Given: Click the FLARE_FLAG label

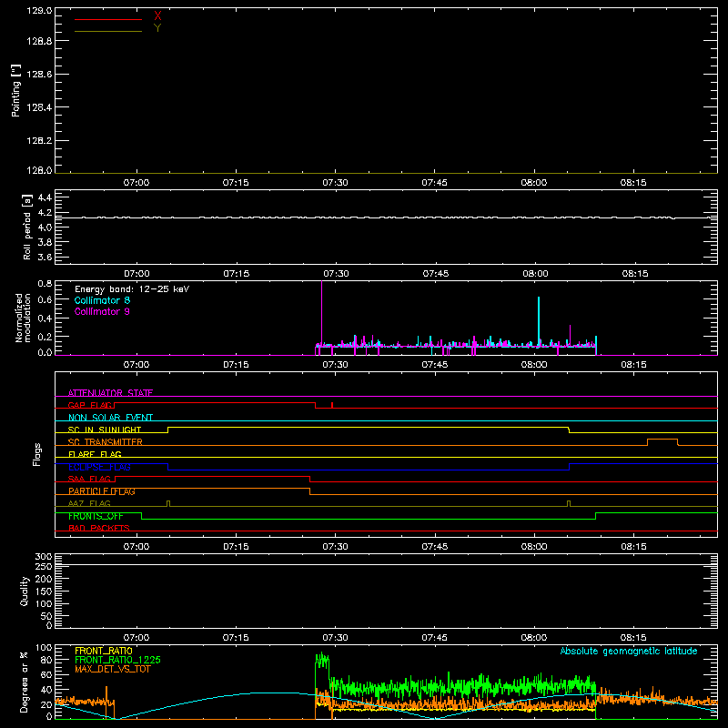Looking at the screenshot, I should (x=95, y=454).
